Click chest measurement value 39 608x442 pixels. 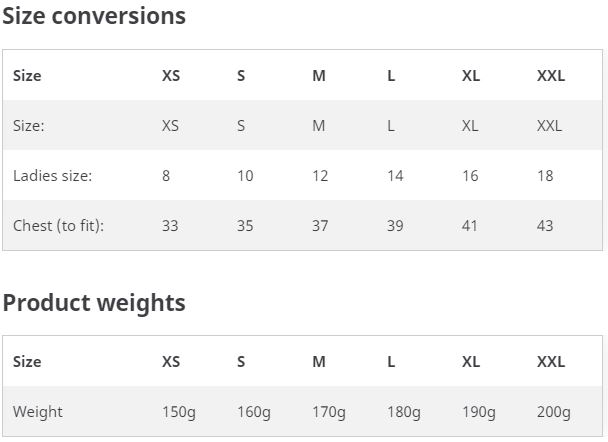coord(395,226)
